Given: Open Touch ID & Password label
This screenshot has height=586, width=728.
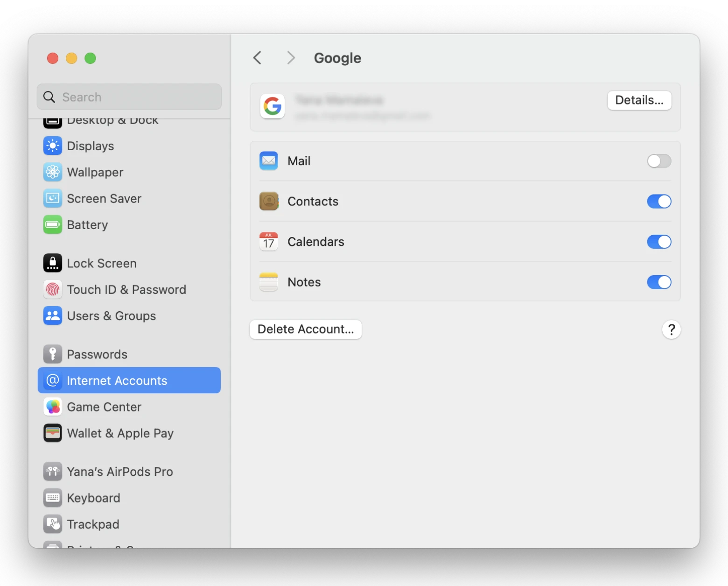Looking at the screenshot, I should click(x=126, y=290).
